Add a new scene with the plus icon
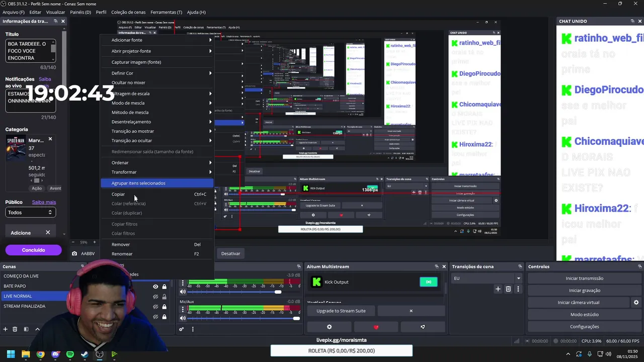 (6, 329)
